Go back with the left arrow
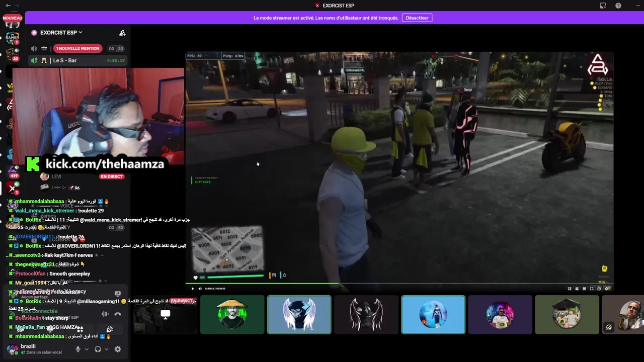 [x=8, y=6]
